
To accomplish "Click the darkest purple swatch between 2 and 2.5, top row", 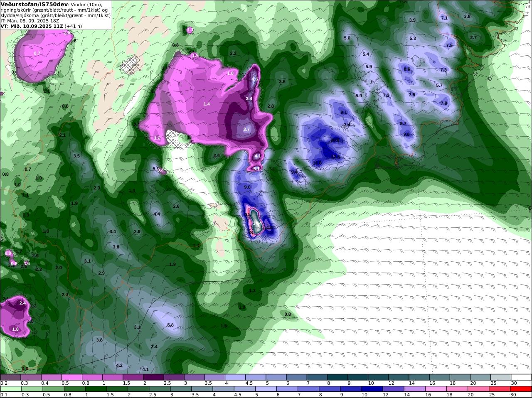I will [x=154, y=377].
